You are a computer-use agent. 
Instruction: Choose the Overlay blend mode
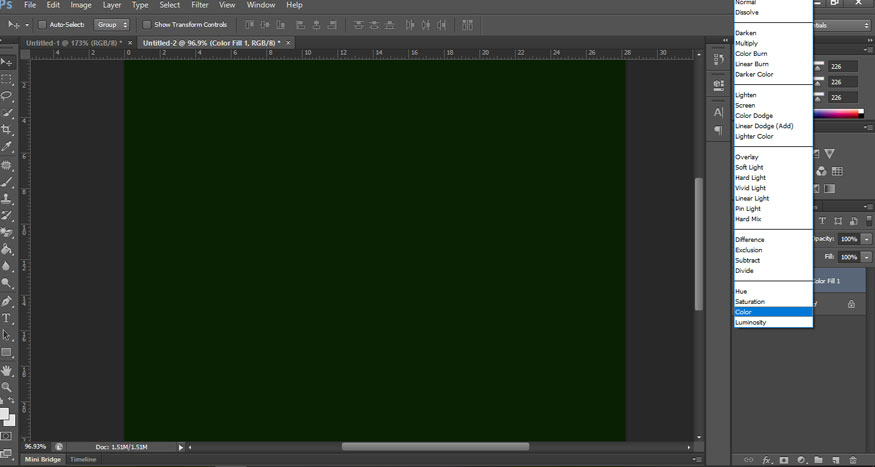tap(746, 157)
